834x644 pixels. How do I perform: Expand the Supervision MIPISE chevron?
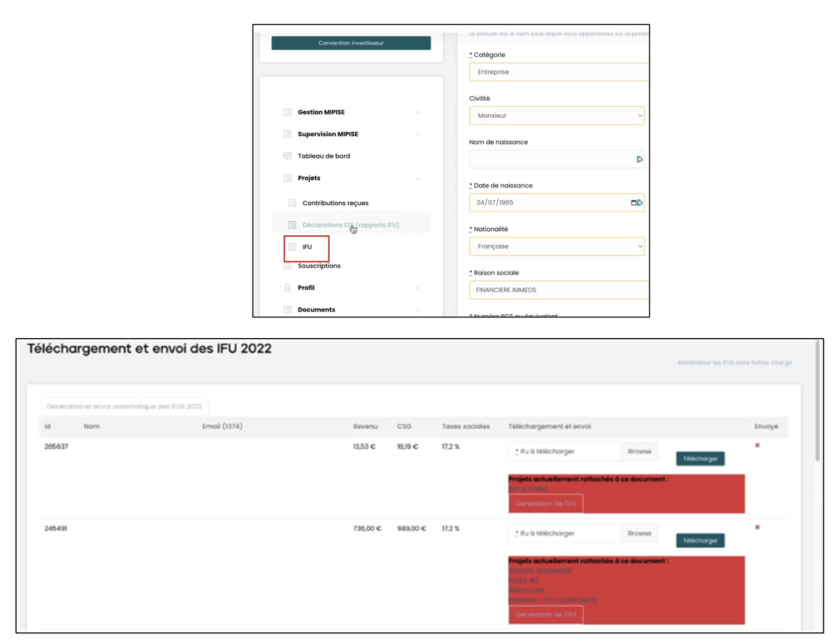418,135
